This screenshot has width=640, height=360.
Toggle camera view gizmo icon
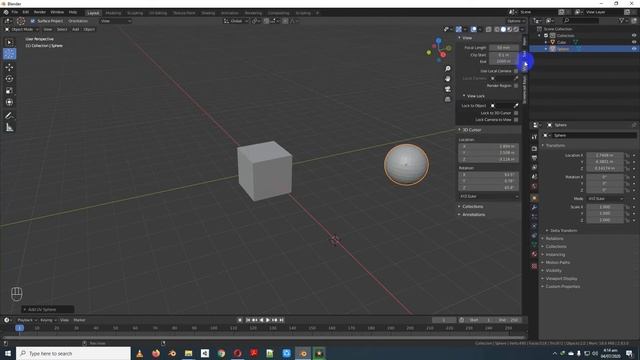pyautogui.click(x=448, y=89)
